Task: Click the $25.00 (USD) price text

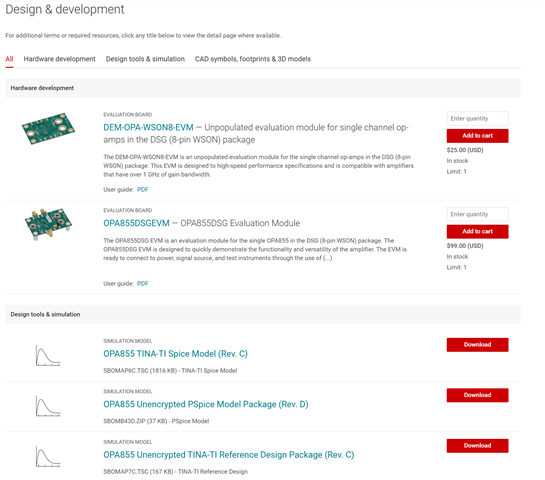Action: point(465,150)
